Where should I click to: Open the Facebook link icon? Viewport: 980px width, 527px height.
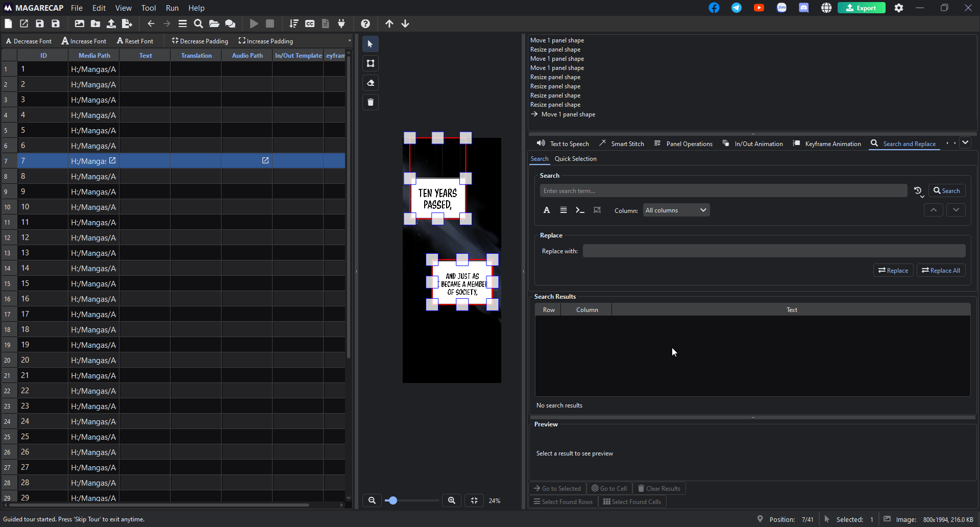point(714,8)
